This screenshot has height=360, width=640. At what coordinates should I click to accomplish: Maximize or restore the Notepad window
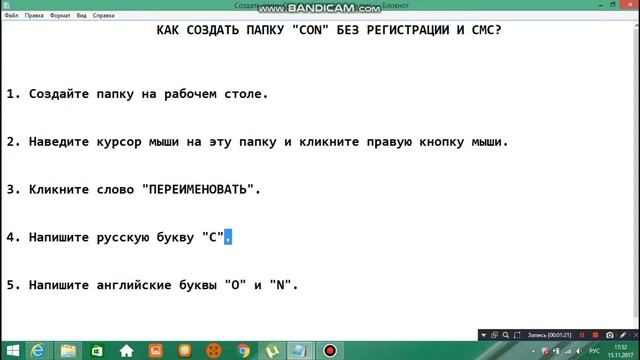(613, 5)
